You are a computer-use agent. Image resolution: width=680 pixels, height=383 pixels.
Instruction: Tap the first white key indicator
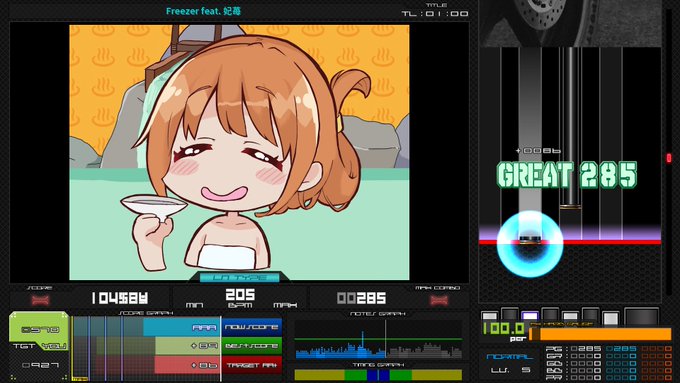pos(489,316)
